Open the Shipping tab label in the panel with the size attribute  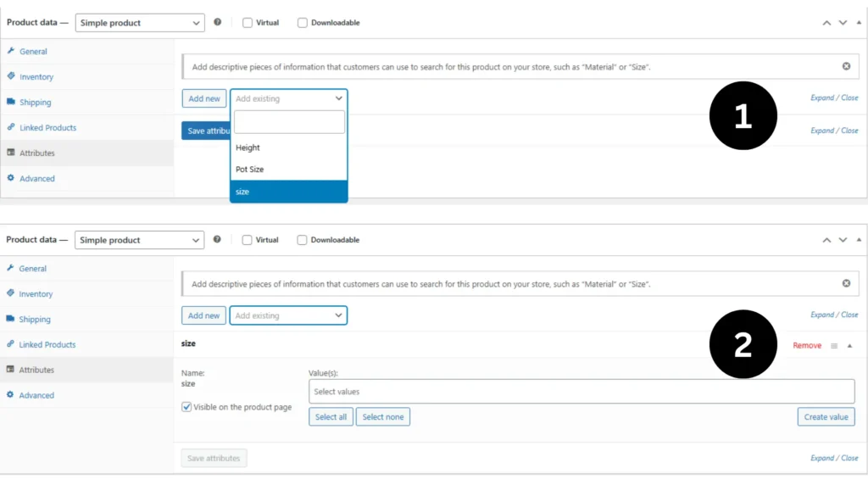[x=35, y=320]
